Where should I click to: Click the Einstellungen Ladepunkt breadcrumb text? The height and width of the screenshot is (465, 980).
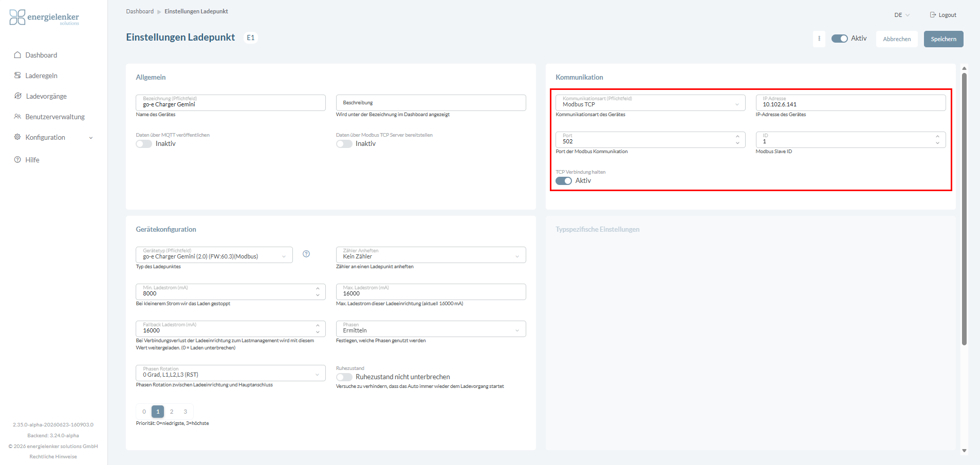coord(196,11)
